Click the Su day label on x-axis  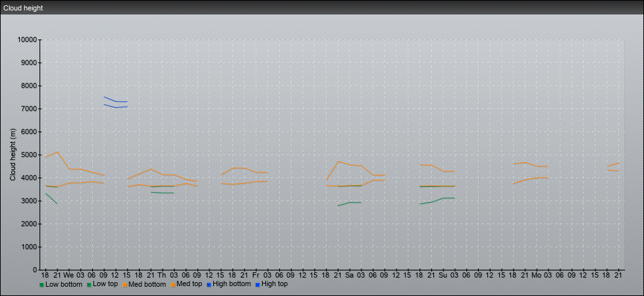coord(443,275)
